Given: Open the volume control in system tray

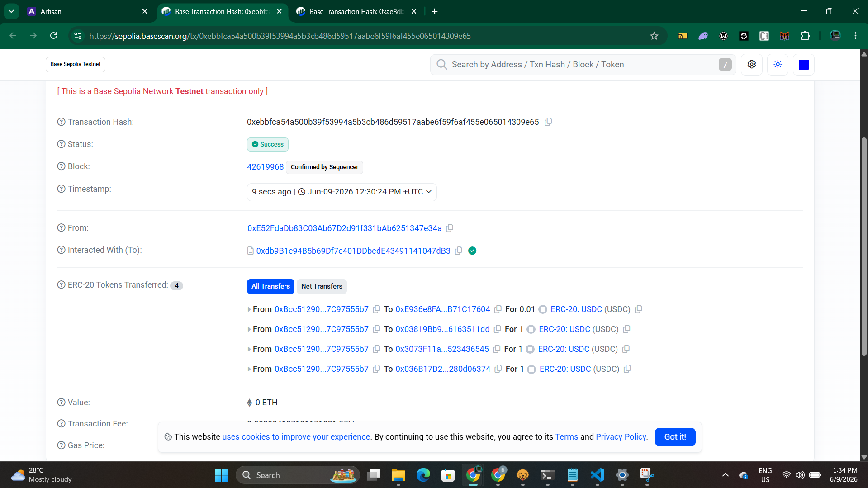Looking at the screenshot, I should [x=800, y=475].
